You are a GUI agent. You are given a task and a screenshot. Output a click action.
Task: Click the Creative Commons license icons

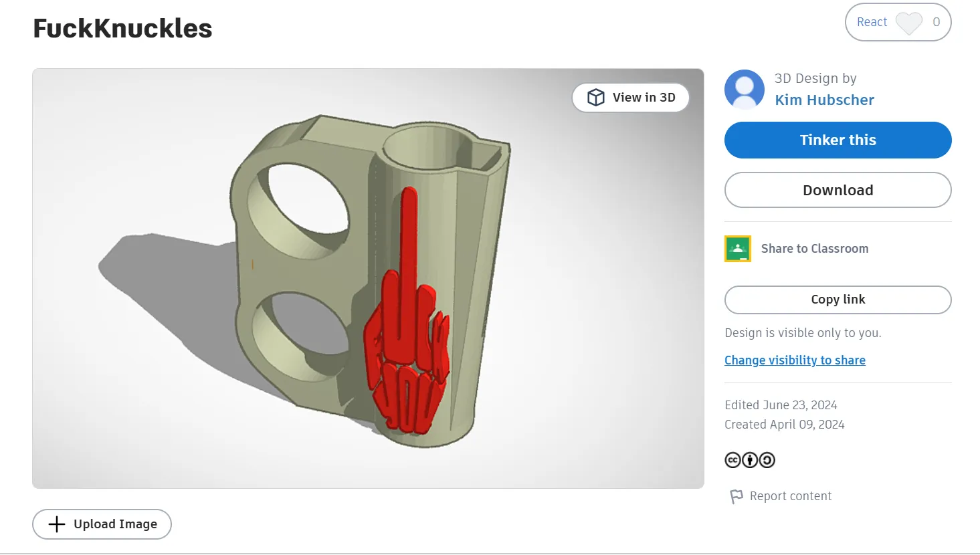point(750,460)
